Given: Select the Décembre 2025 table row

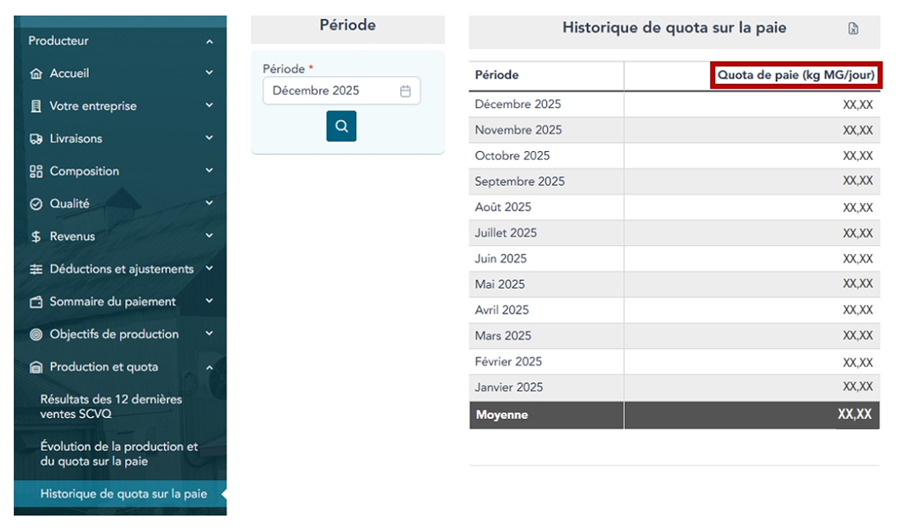Looking at the screenshot, I should tap(674, 104).
